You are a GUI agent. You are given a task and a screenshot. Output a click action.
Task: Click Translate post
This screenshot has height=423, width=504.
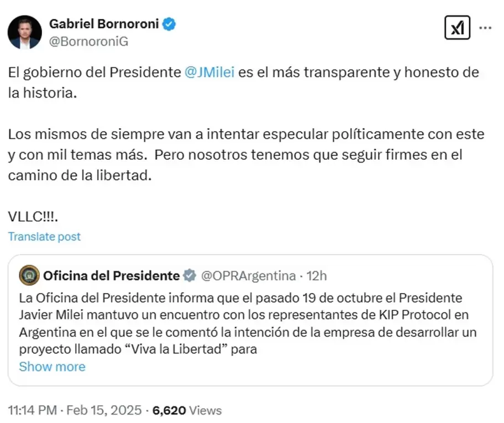[44, 237]
